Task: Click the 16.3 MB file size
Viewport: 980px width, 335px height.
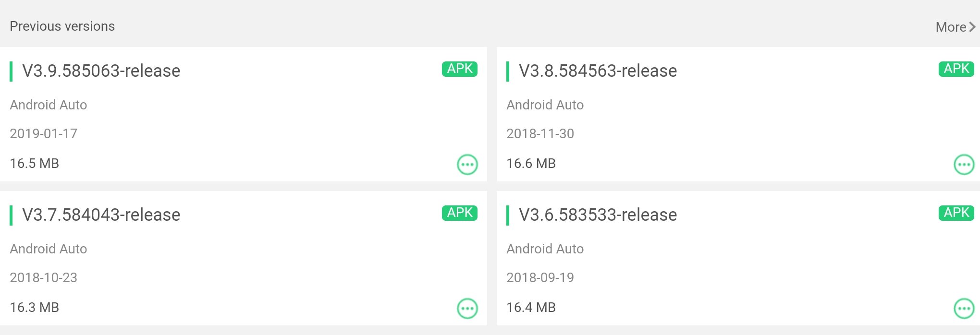Action: pyautogui.click(x=35, y=308)
